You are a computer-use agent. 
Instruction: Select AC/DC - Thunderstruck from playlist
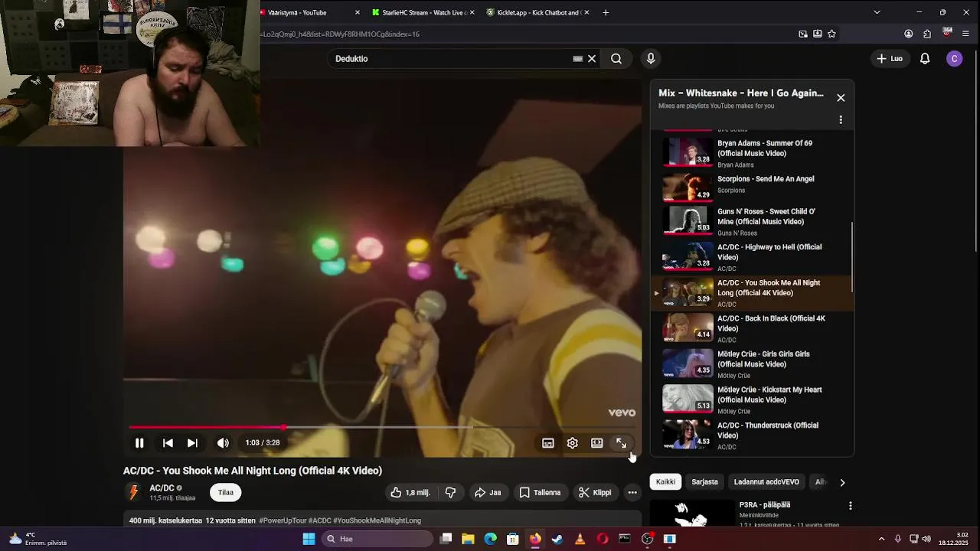(751, 435)
